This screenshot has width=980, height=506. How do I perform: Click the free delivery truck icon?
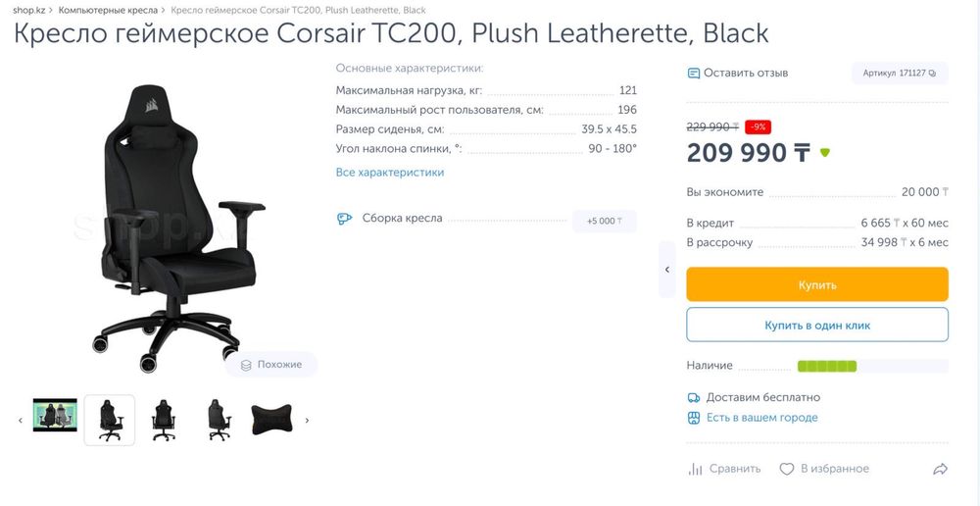694,398
